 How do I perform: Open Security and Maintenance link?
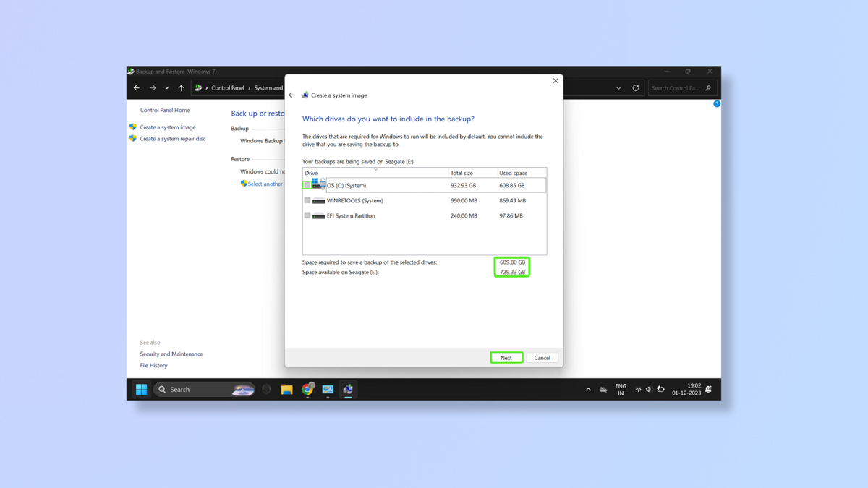pos(171,354)
